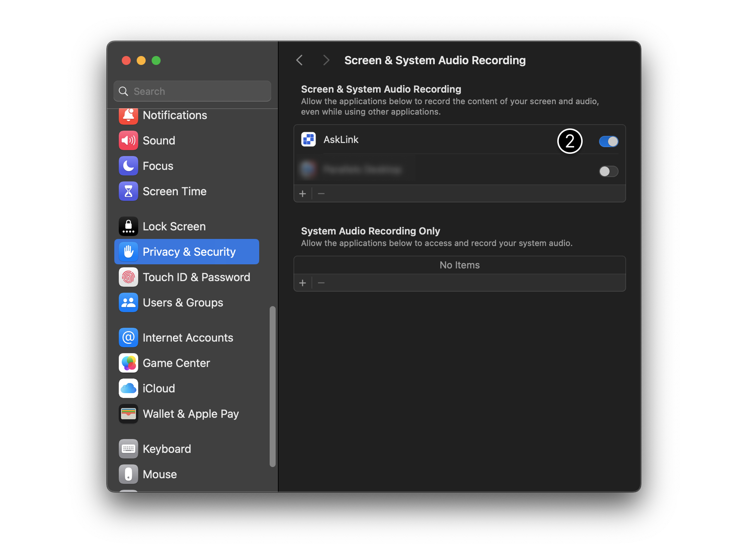Enable the second app's recording toggle

(608, 171)
